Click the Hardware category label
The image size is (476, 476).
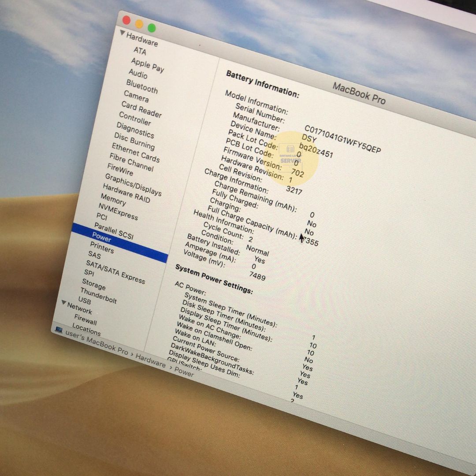click(x=142, y=40)
